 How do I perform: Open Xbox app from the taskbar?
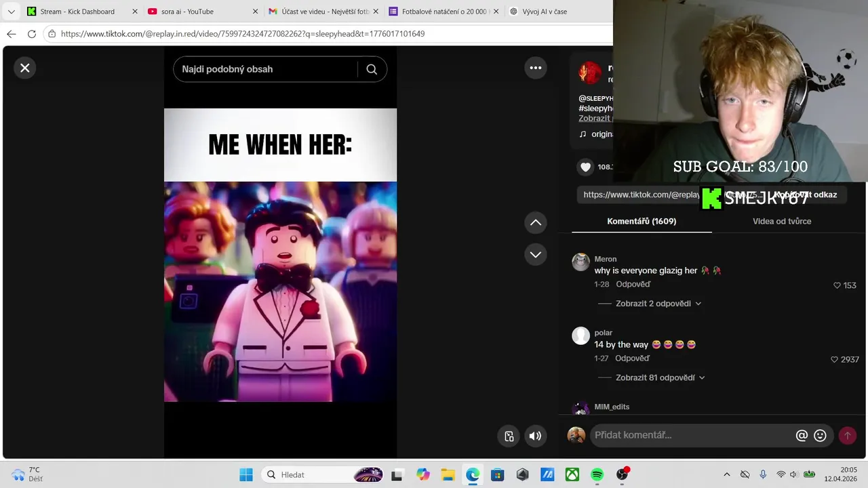(572, 474)
